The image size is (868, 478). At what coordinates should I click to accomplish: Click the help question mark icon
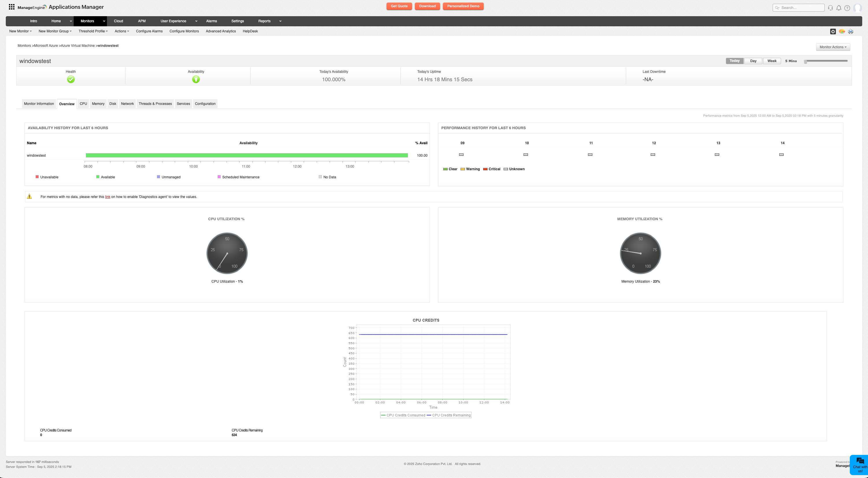(x=847, y=8)
